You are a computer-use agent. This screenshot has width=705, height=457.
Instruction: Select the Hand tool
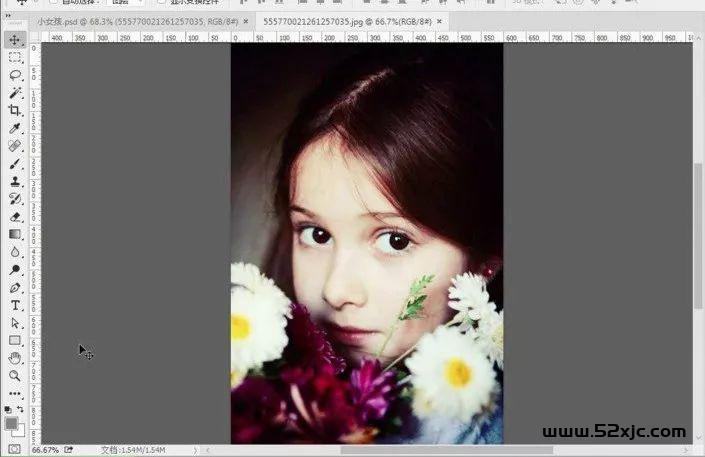pyautogui.click(x=15, y=358)
